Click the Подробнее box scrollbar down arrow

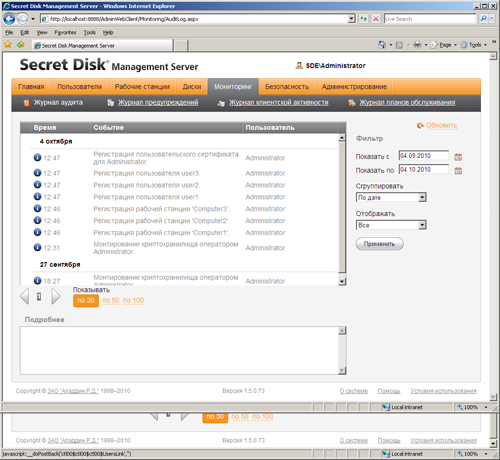pyautogui.click(x=342, y=370)
